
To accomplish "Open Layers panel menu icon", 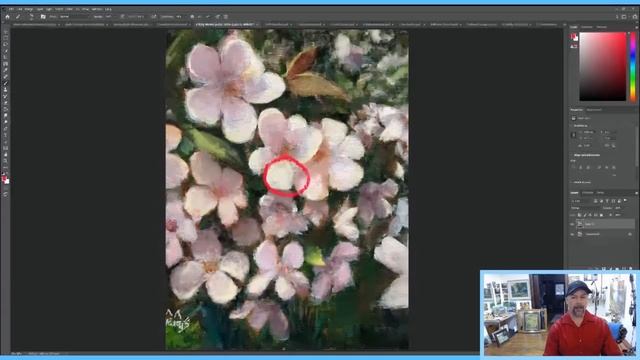I will (x=636, y=193).
